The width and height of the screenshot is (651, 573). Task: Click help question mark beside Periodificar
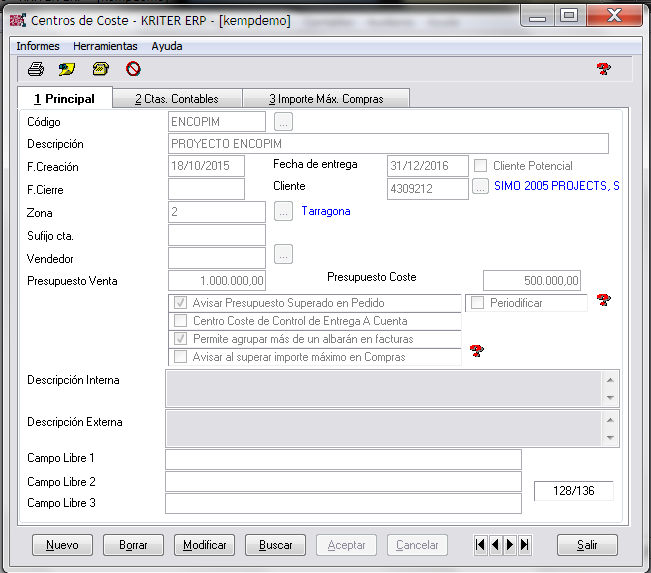[x=604, y=299]
